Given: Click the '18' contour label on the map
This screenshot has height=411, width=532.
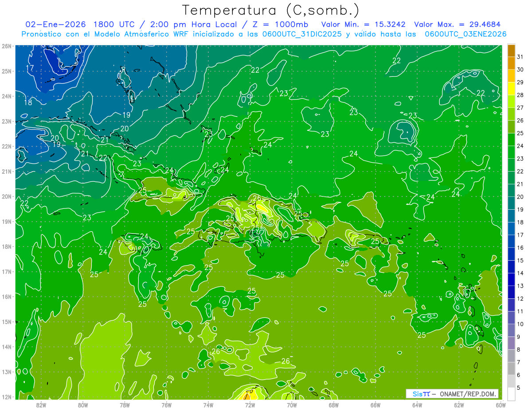Looking at the screenshot, I should (27, 102).
